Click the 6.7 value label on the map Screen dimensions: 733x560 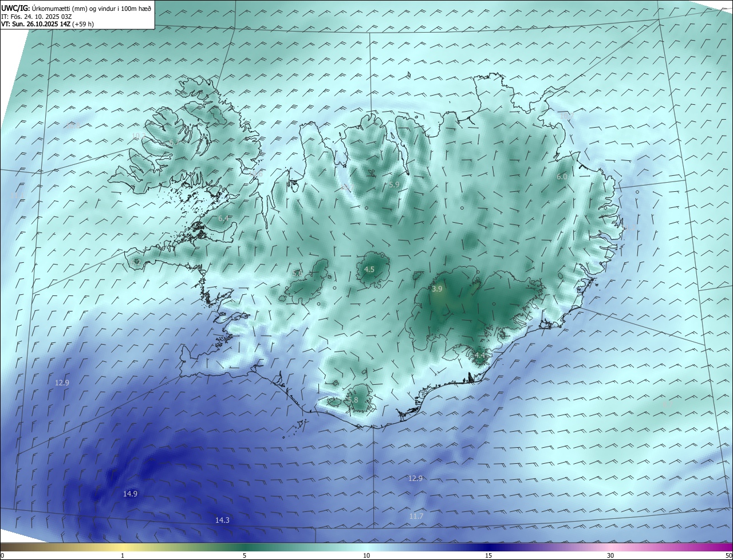[x=174, y=142]
